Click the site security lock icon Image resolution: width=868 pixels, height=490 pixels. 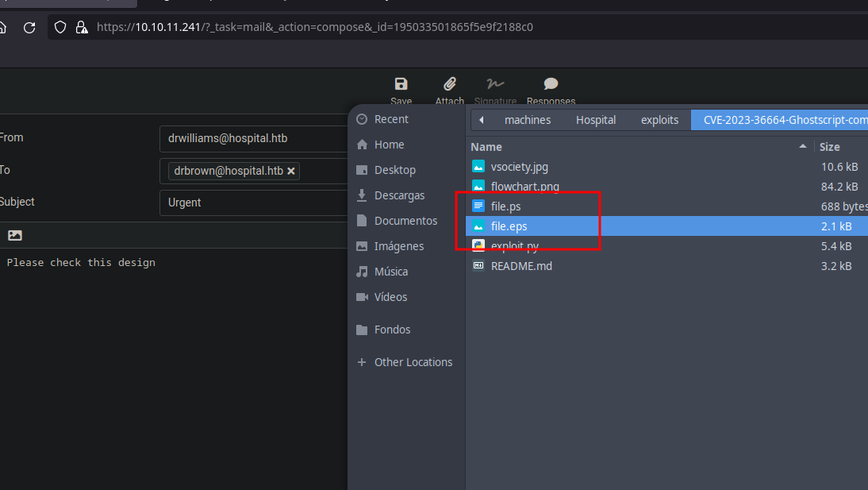point(81,27)
